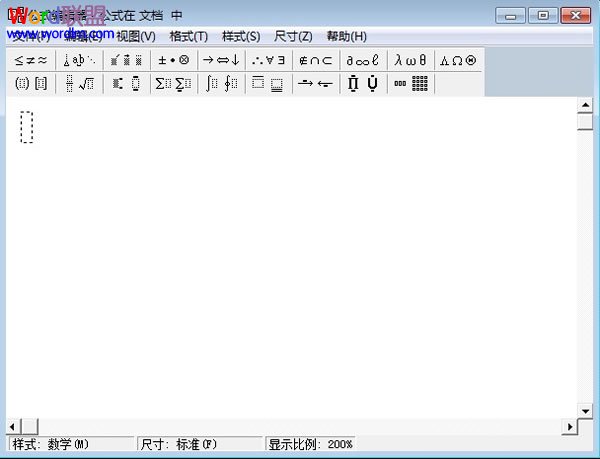The width and height of the screenshot is (600, 459).
Task: Click the horizontal scrollbar right arrow
Action: pyautogui.click(x=570, y=426)
